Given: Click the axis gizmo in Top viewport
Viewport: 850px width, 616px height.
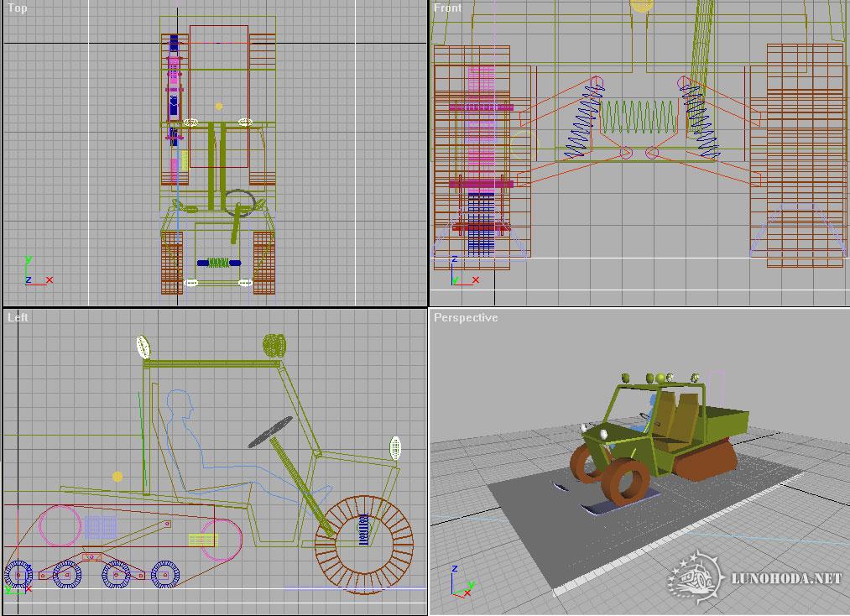Looking at the screenshot, I should [34, 274].
